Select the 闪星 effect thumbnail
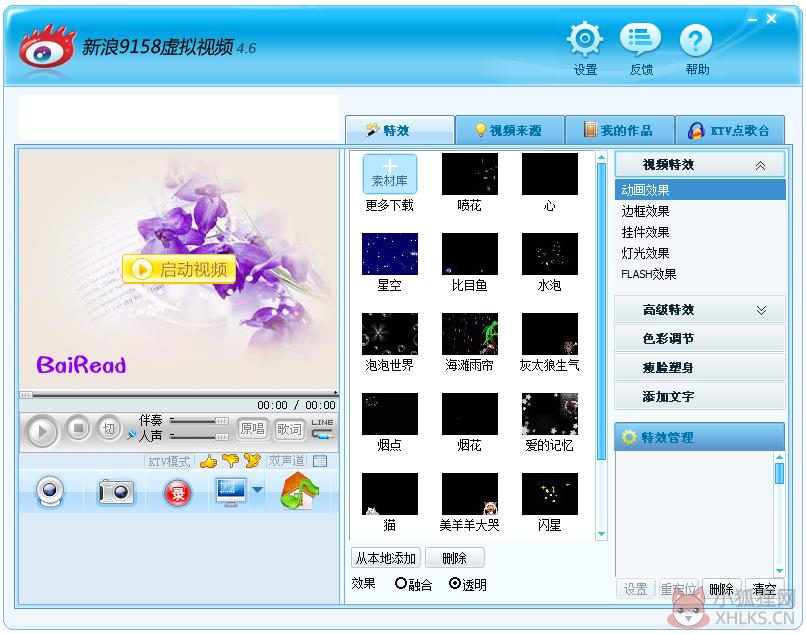Screen dimensions: 806x634 click(x=549, y=494)
